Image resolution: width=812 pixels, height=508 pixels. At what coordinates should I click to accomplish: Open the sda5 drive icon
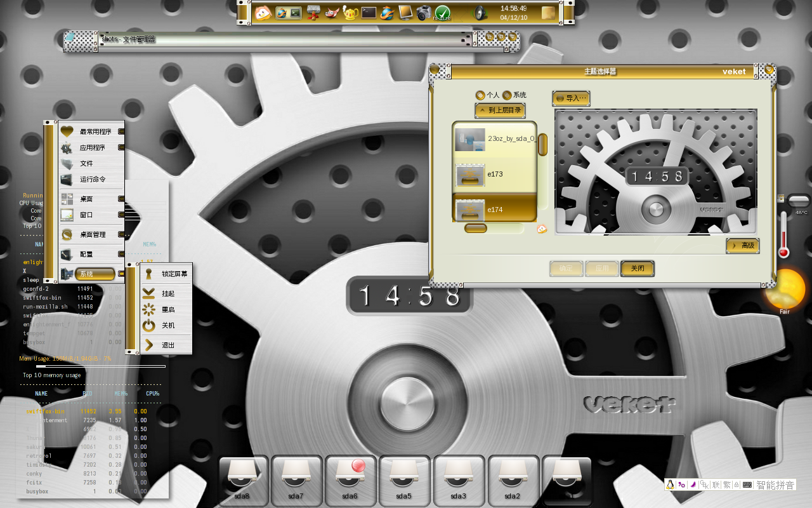point(404,481)
